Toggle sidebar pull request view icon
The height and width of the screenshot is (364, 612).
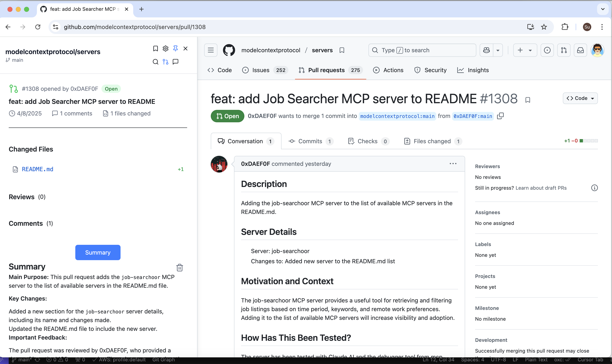point(166,62)
